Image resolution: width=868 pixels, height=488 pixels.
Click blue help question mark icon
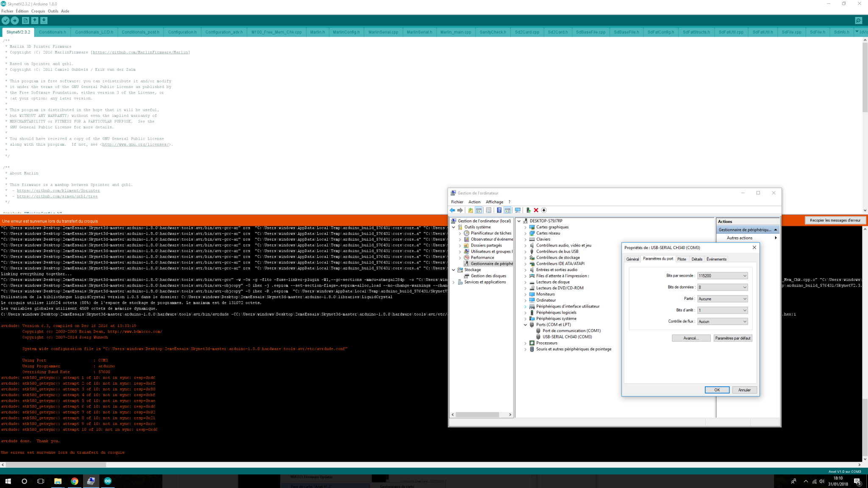click(x=499, y=210)
